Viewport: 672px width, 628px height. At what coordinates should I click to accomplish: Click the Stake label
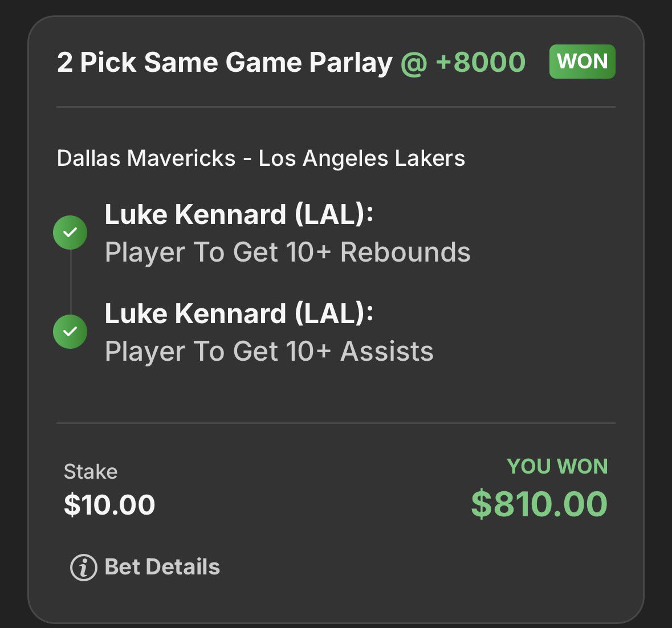click(91, 472)
